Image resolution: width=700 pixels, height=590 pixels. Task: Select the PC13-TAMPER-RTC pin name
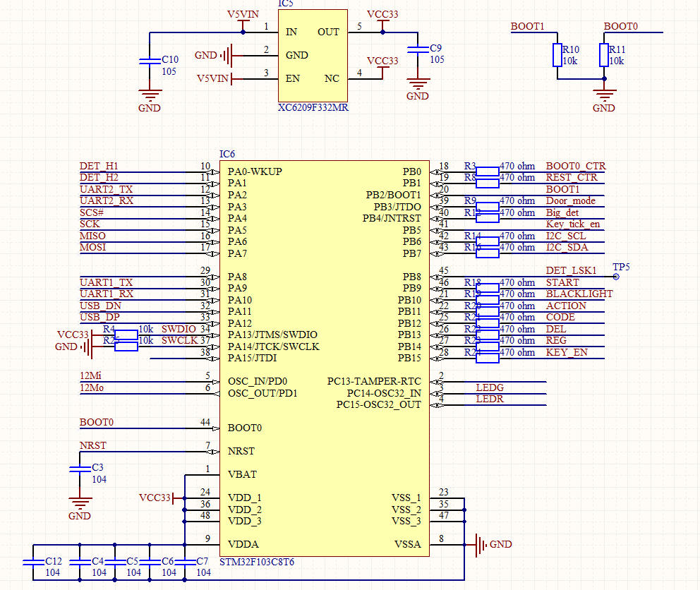pyautogui.click(x=374, y=381)
